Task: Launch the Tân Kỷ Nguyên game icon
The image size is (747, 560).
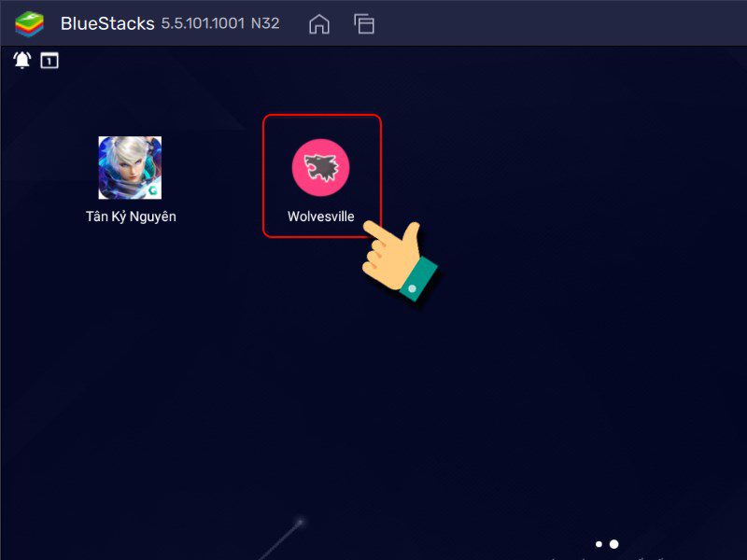Action: (x=130, y=168)
